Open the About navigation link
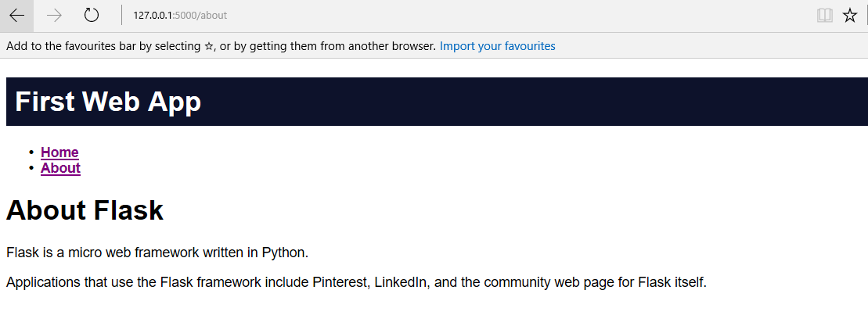This screenshot has height=326, width=868. point(60,168)
